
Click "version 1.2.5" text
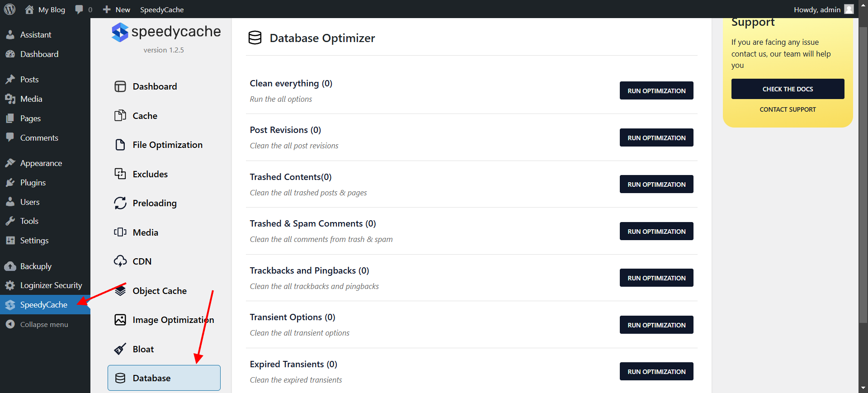tap(164, 50)
